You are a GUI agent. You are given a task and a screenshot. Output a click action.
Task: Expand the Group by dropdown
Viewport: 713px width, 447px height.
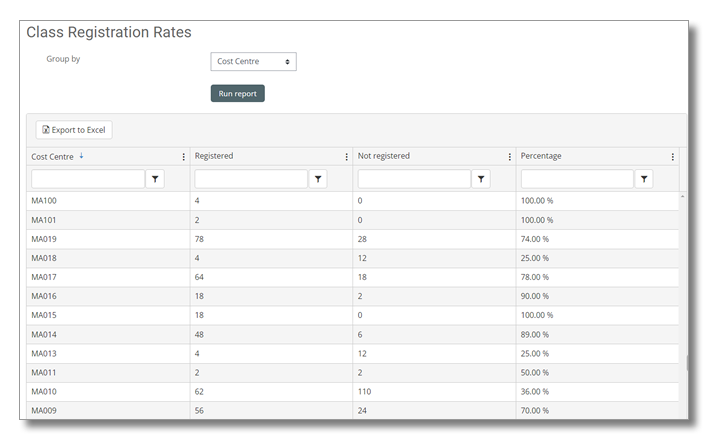(x=254, y=62)
